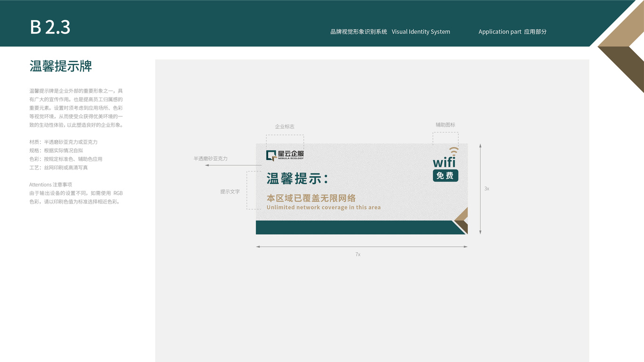Click header text Application part 应用部分

512,32
